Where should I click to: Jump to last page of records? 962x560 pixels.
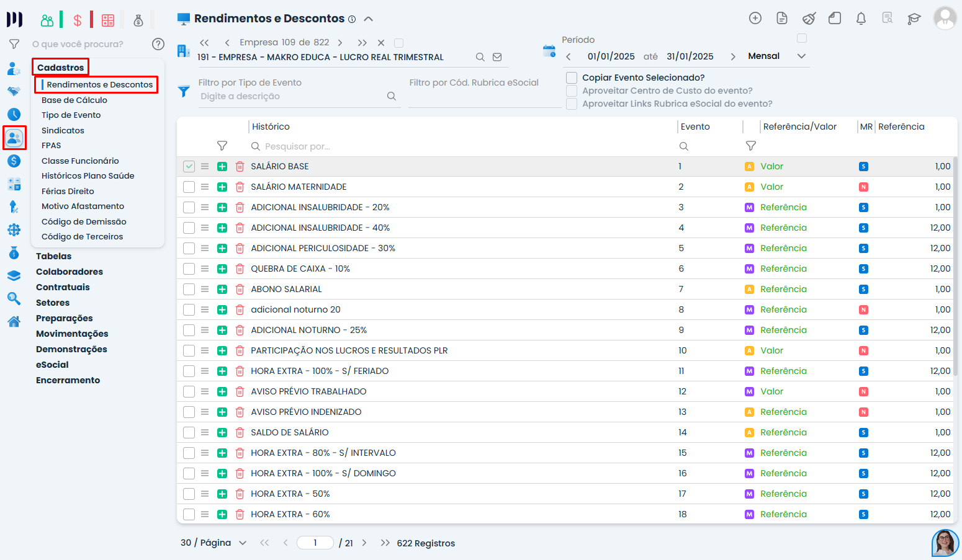385,543
